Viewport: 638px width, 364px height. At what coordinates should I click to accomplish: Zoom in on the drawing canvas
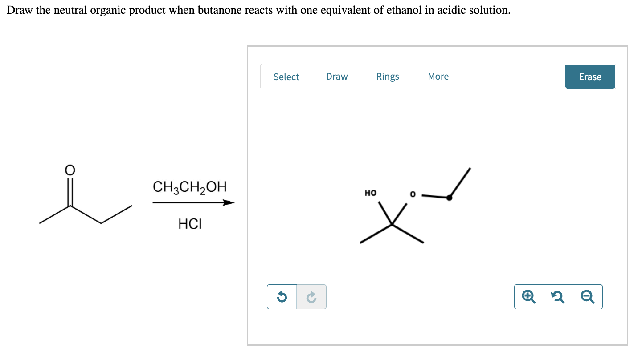click(x=528, y=296)
